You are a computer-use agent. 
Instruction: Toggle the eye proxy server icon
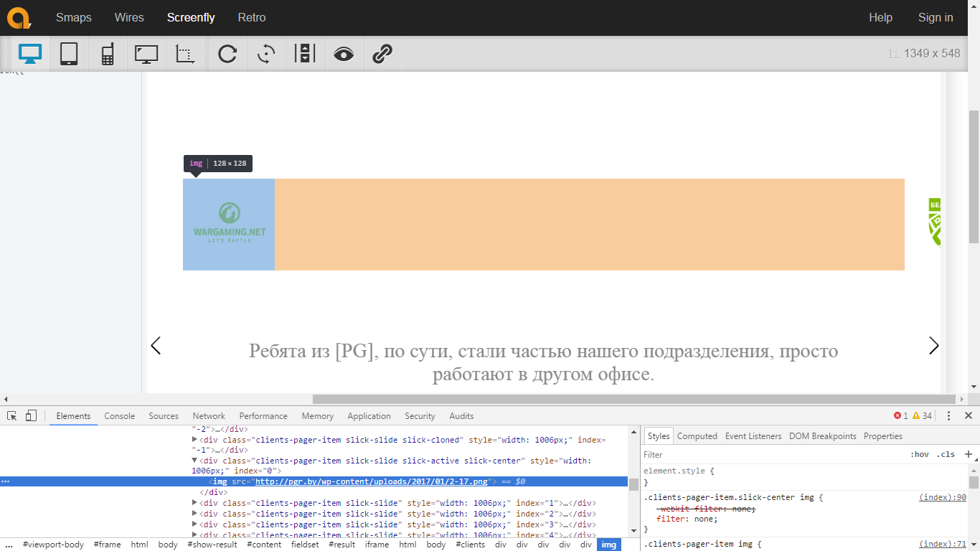344,54
